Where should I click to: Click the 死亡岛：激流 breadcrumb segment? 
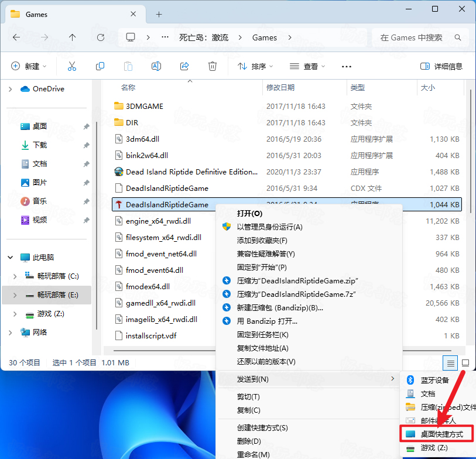(x=204, y=37)
